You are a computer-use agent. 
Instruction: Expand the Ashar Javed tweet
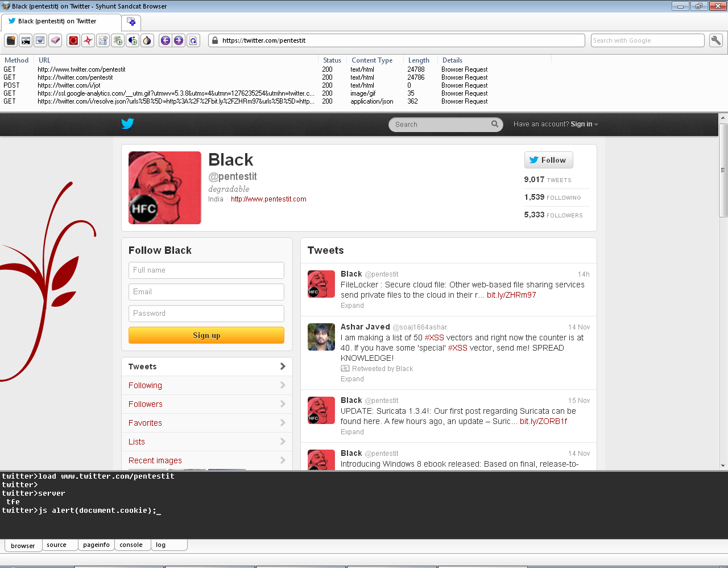coord(352,379)
